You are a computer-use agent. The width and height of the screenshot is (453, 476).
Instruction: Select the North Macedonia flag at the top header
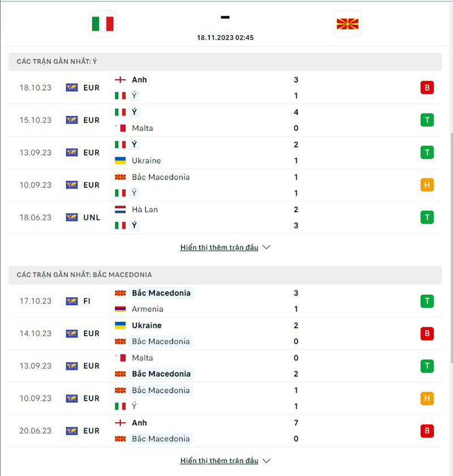(x=347, y=24)
